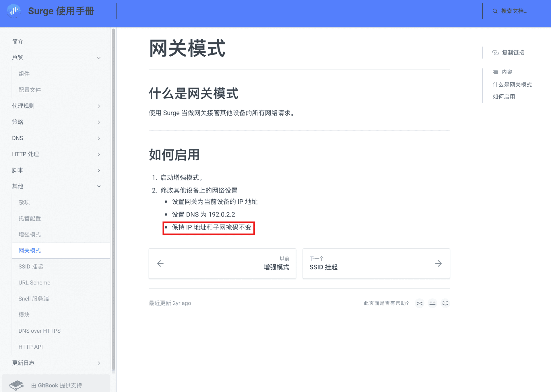This screenshot has width=551, height=392.
Task: Click the GitBook book icon
Action: 17,385
